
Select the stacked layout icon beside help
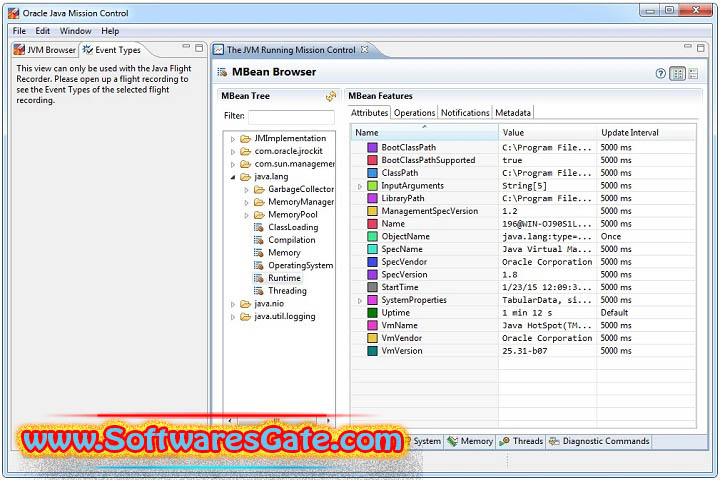click(693, 73)
